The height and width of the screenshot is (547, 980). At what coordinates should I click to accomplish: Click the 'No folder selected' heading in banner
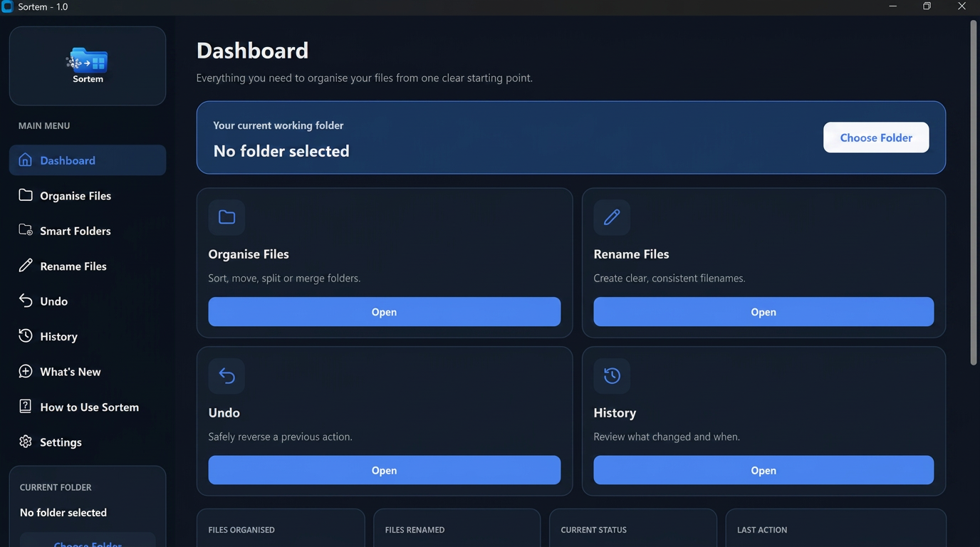(281, 151)
